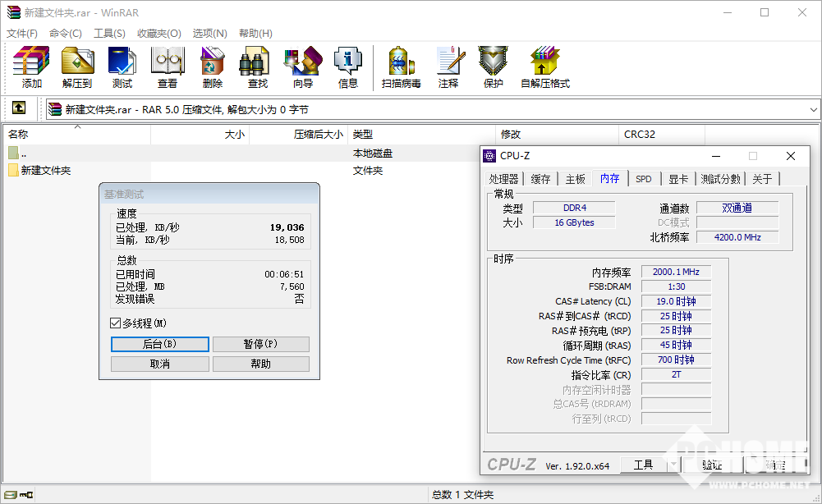Select the 新建文件夹 folder in file list
822x504 pixels.
coord(46,171)
